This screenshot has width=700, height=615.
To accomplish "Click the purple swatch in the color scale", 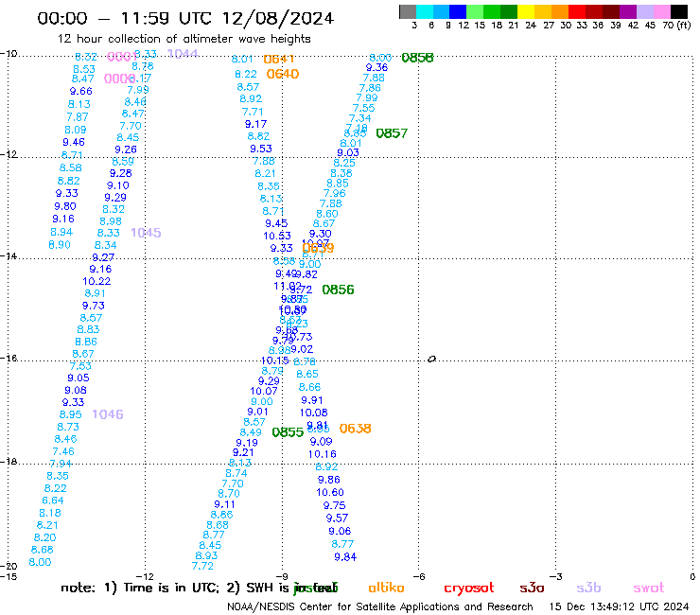I will click(x=628, y=11).
